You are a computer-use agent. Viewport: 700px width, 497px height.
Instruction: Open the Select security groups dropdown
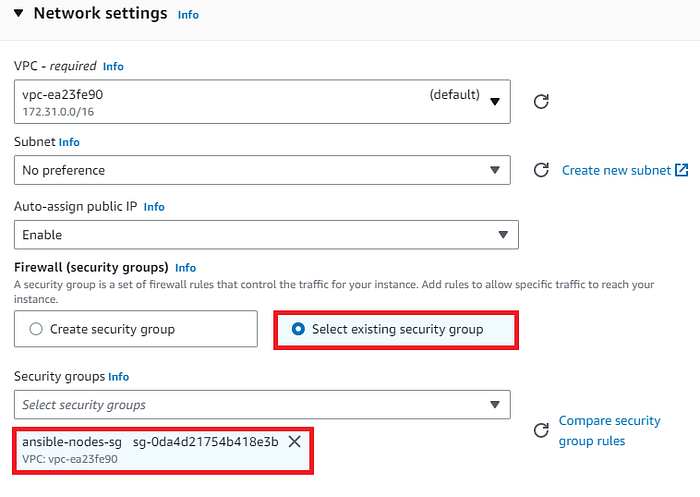click(262, 405)
